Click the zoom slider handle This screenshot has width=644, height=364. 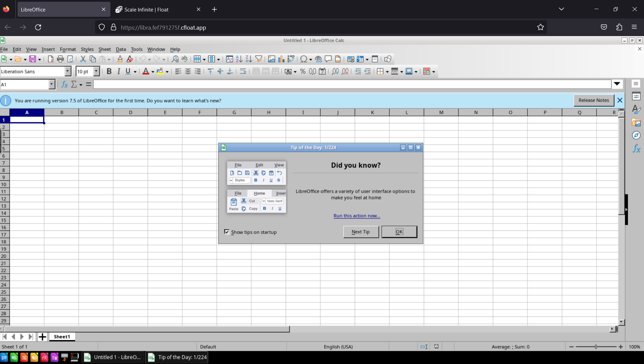tap(596, 346)
